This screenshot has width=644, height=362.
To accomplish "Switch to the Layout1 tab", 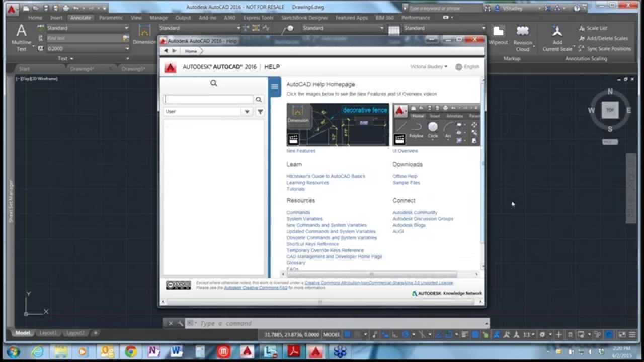I will [49, 333].
